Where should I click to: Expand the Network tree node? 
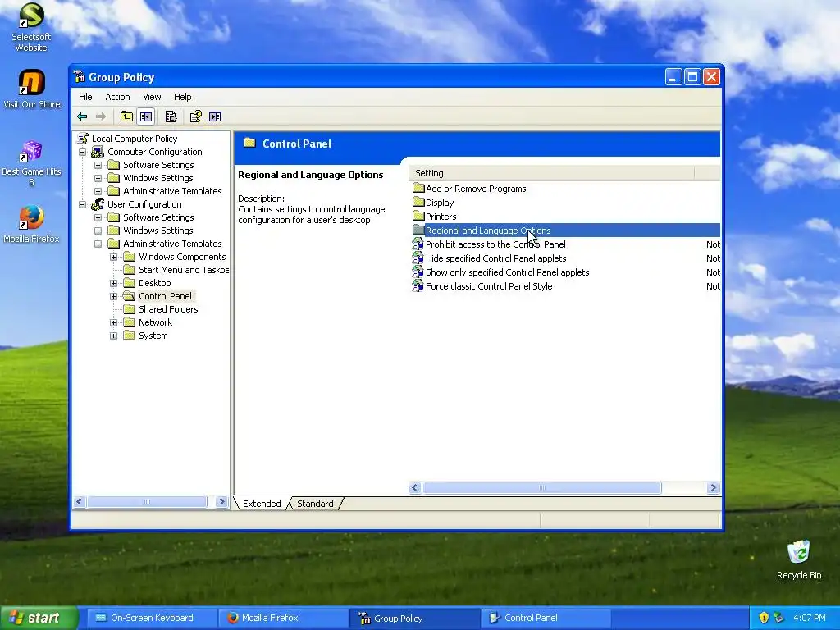pyautogui.click(x=113, y=322)
